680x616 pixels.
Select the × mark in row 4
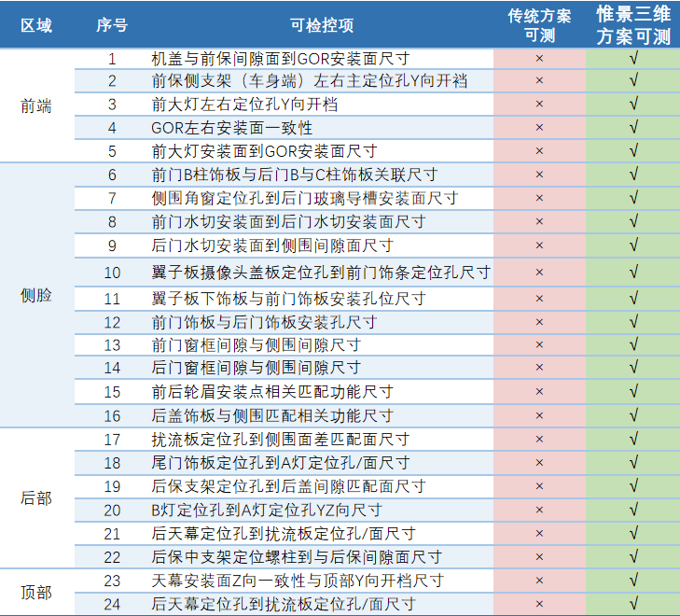point(539,128)
